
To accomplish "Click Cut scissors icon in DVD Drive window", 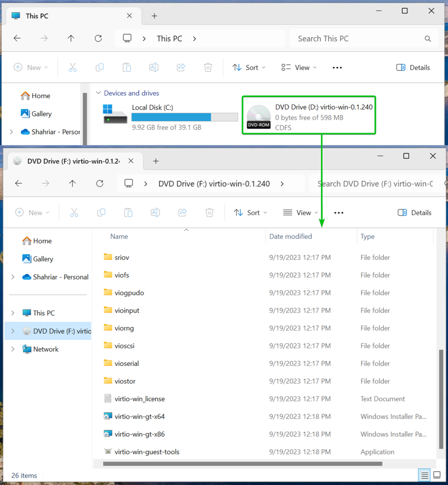I will pyautogui.click(x=74, y=213).
